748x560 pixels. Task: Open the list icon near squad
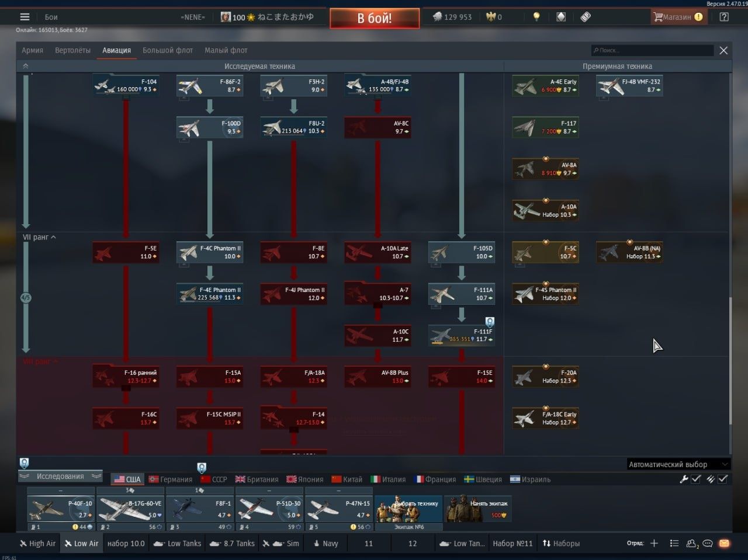674,543
